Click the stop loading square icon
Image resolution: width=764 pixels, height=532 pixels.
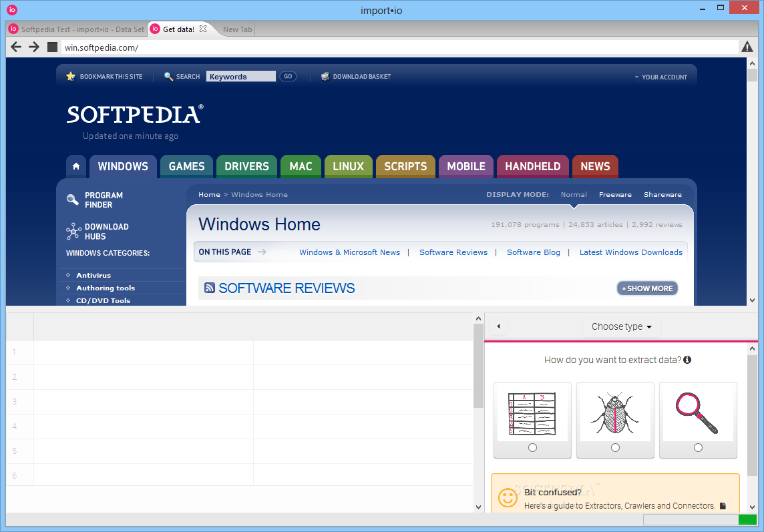pos(52,47)
